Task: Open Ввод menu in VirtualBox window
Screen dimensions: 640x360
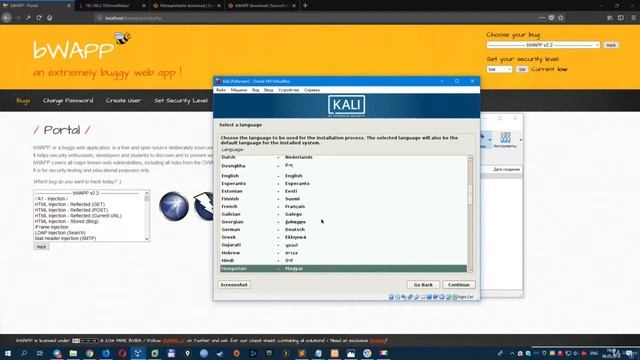Action: pyautogui.click(x=269, y=90)
